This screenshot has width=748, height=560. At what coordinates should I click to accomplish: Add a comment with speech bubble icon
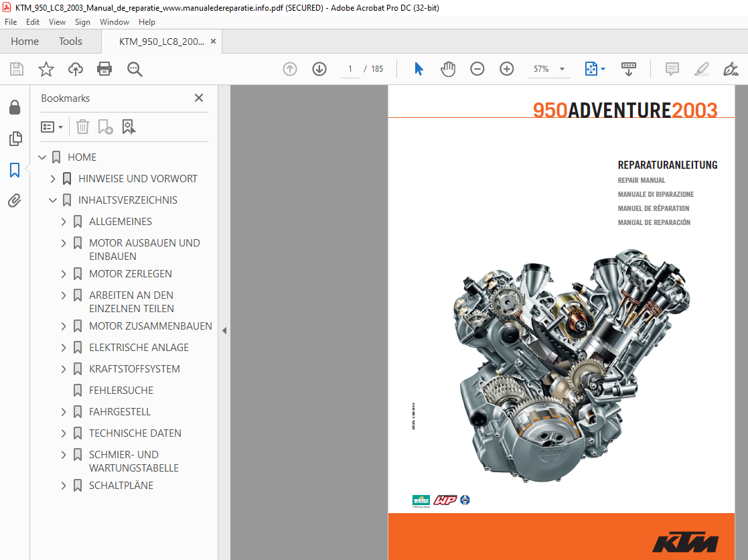(672, 69)
